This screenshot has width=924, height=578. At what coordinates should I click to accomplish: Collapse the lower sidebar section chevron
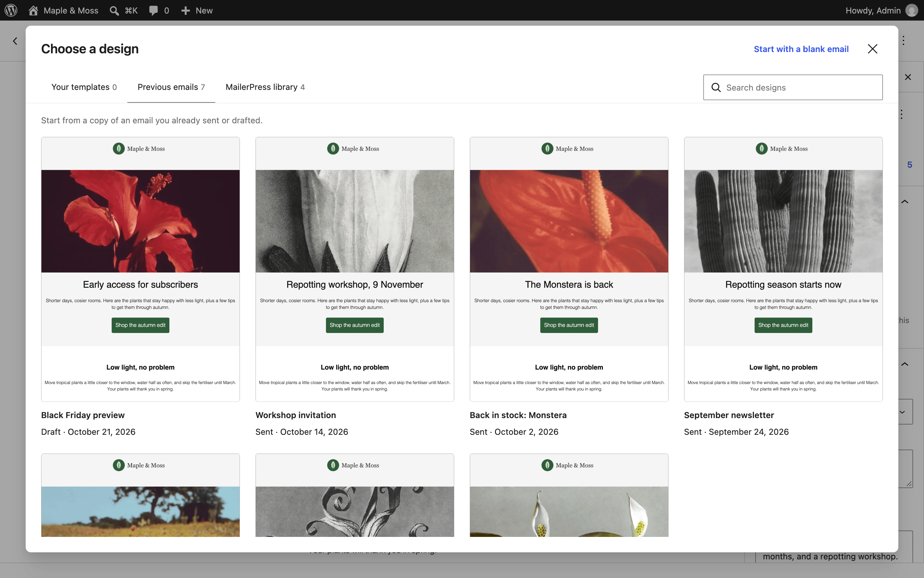[905, 364]
